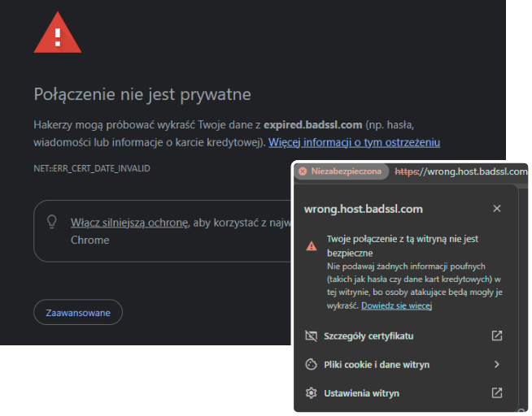This screenshot has width=532, height=416.
Task: Close the site information popup
Action: click(497, 209)
